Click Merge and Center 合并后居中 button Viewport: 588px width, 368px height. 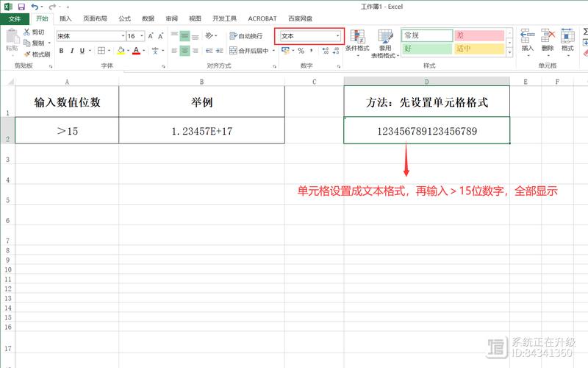pos(249,50)
